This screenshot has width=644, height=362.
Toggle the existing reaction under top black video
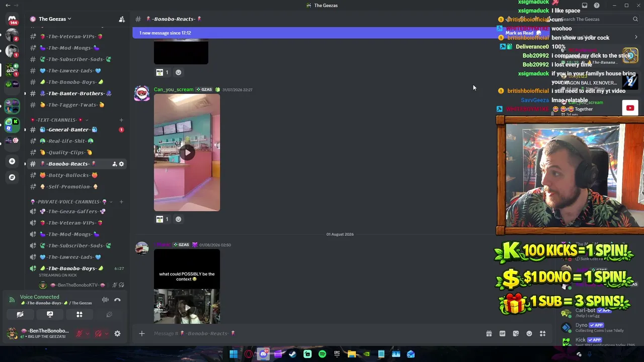coord(163,72)
